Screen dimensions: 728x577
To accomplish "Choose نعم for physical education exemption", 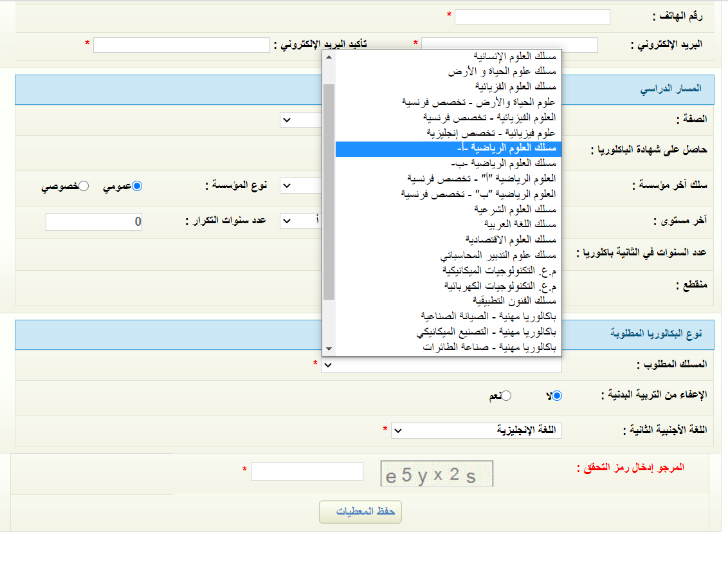I will (506, 396).
